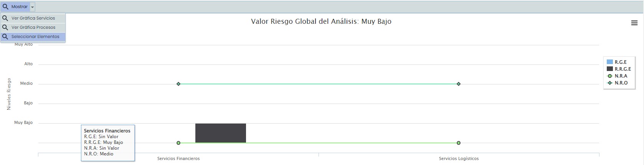644x165 pixels.
Task: Click magnifier icon beside Seleccionar Elementos
Action: pyautogui.click(x=5, y=36)
